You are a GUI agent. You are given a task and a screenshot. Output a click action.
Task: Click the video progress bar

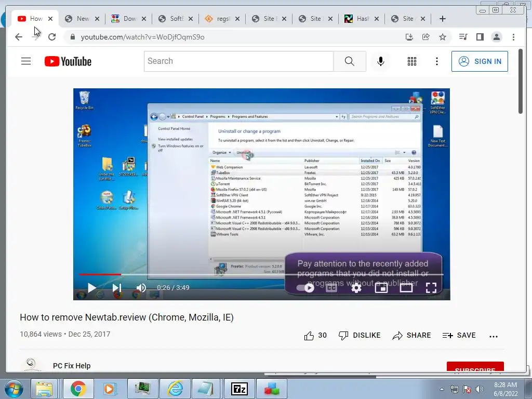(261, 274)
